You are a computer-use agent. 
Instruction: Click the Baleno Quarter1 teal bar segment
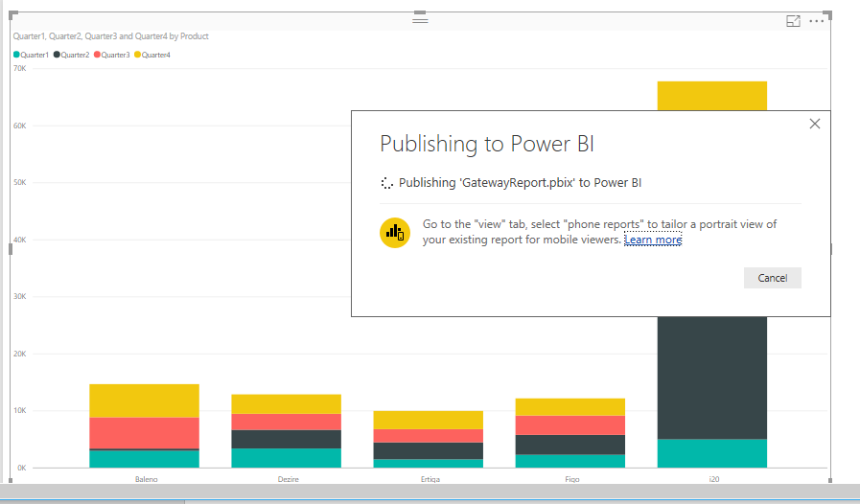click(x=144, y=459)
